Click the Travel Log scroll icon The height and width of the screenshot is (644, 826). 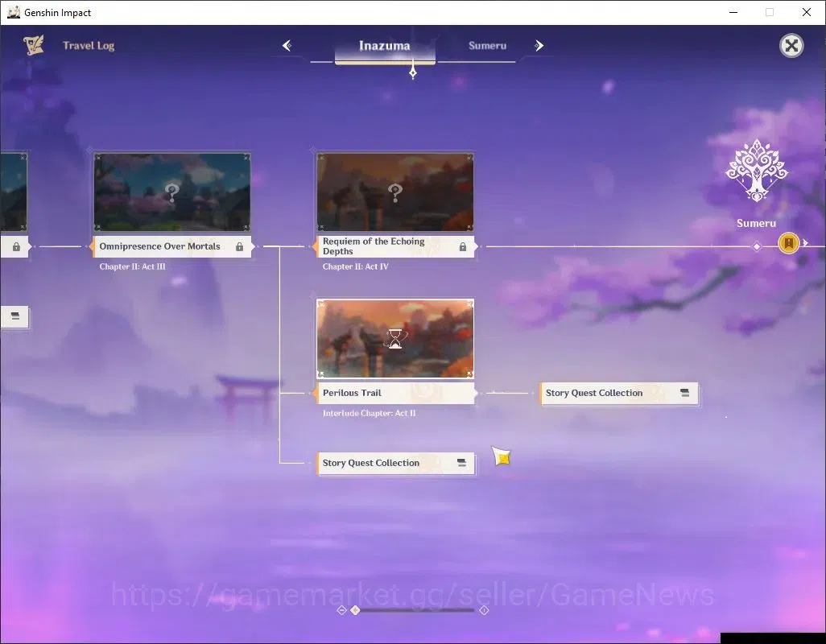34,45
